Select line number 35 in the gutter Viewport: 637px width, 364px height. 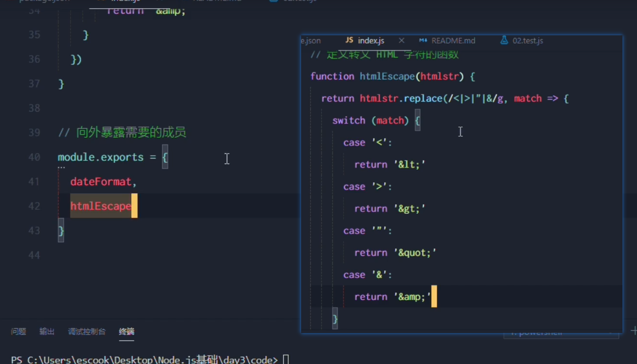34,35
